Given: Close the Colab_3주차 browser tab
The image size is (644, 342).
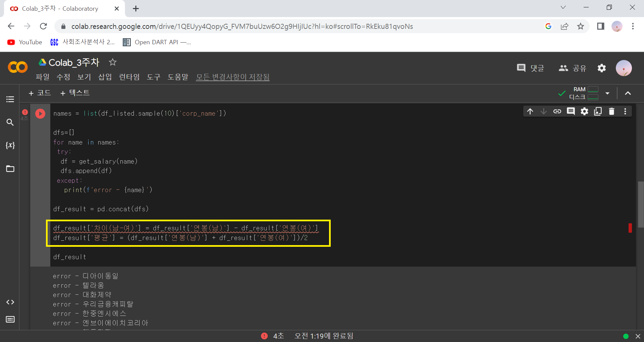Looking at the screenshot, I should 117,9.
